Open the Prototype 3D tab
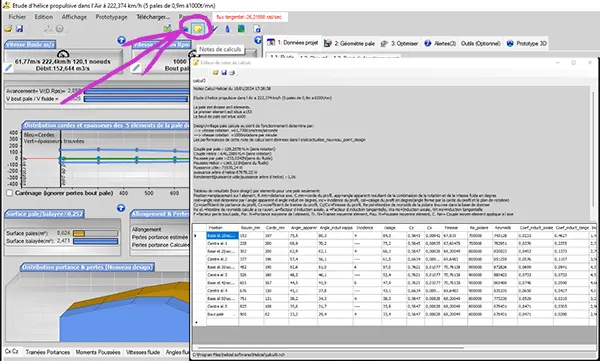The width and height of the screenshot is (600, 361). (527, 43)
